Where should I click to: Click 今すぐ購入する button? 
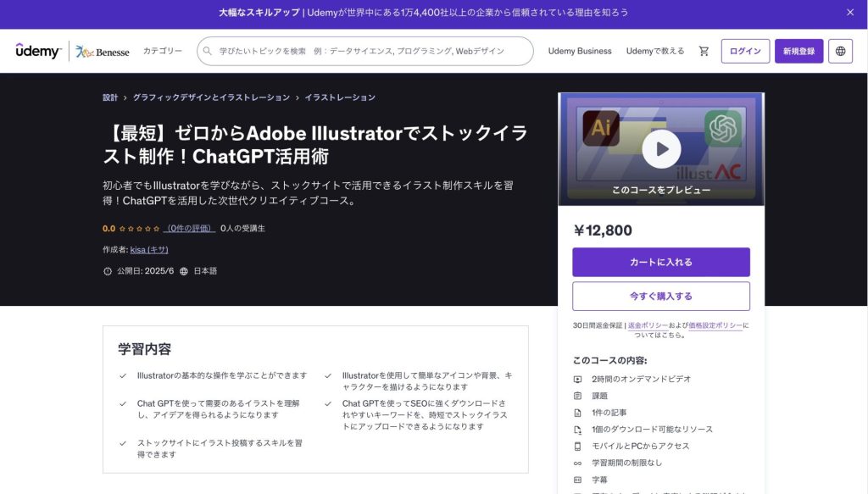(x=661, y=297)
